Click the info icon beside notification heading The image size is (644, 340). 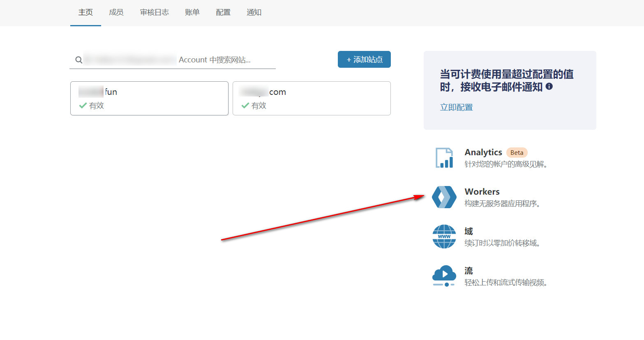549,87
